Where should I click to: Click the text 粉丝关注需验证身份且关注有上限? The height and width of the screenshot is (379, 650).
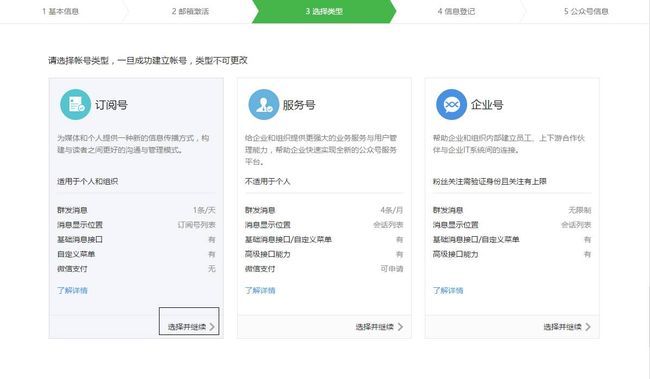[490, 181]
